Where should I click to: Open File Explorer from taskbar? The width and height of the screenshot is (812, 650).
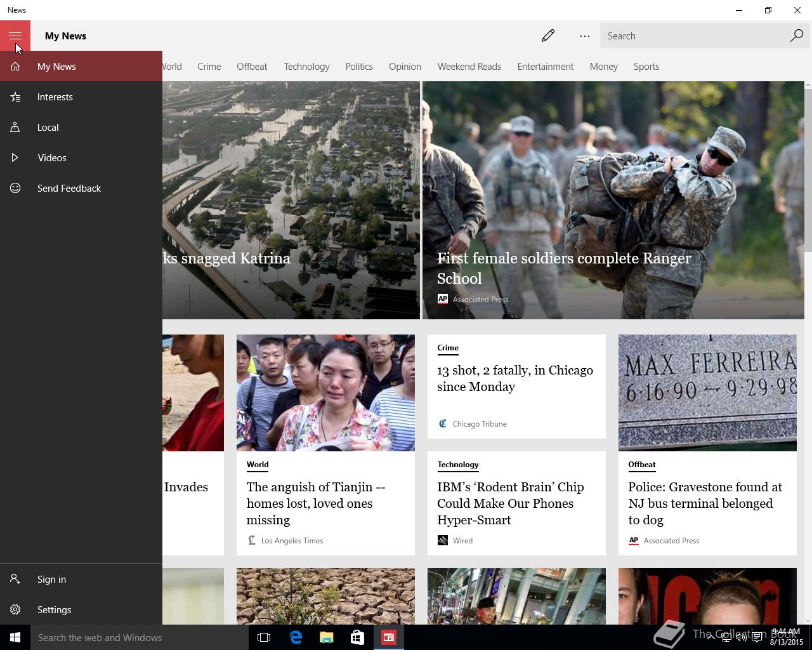pos(327,637)
